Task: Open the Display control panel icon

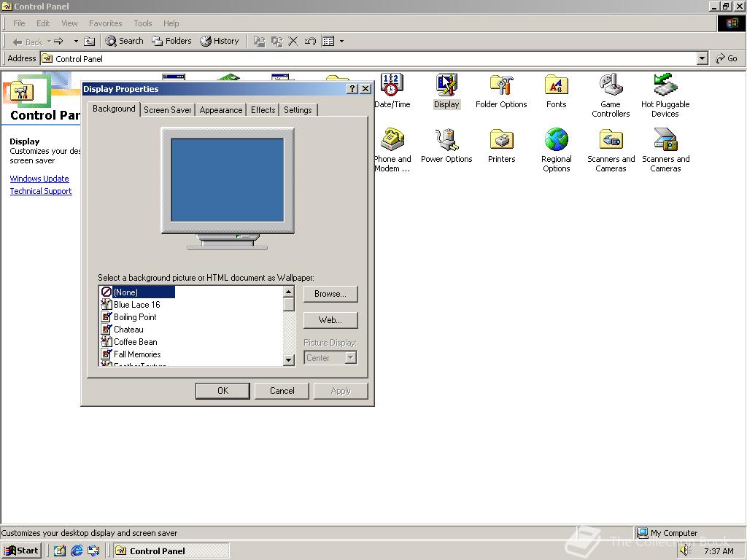Action: (446, 85)
